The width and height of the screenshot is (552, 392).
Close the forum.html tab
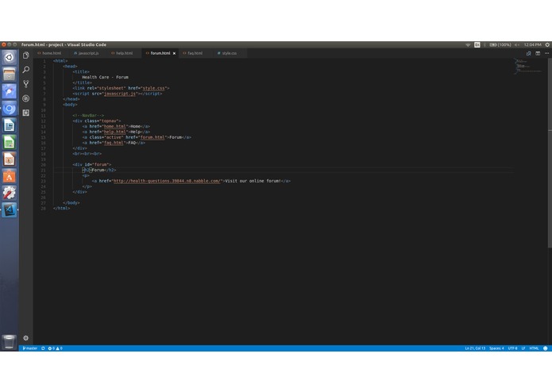[174, 53]
